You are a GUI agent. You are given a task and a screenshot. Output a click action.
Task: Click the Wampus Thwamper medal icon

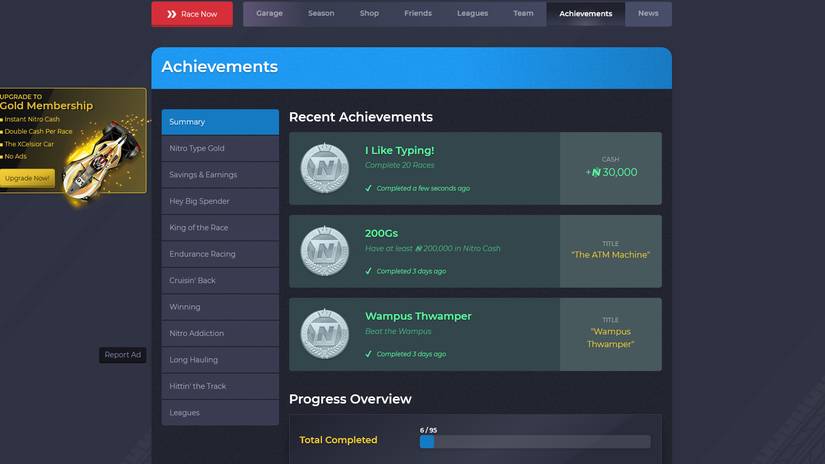(x=325, y=334)
